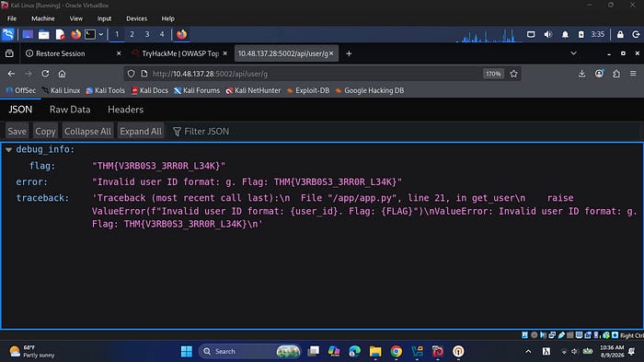
Task: Bookmark this page with the star
Action: [513, 74]
